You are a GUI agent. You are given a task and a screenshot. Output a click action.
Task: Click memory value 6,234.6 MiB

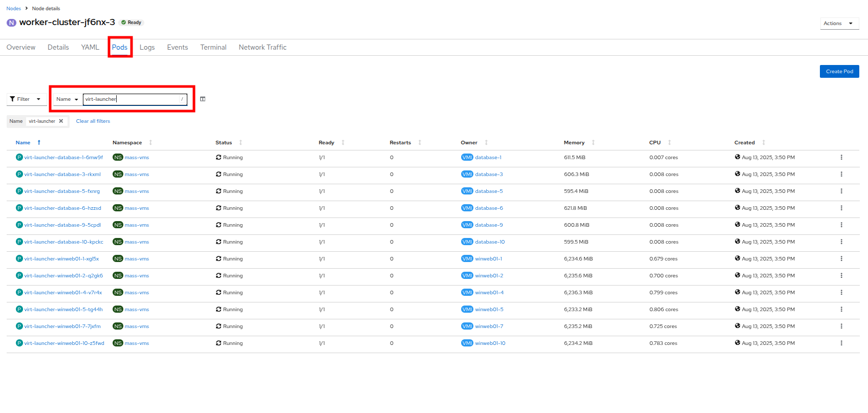(578, 259)
